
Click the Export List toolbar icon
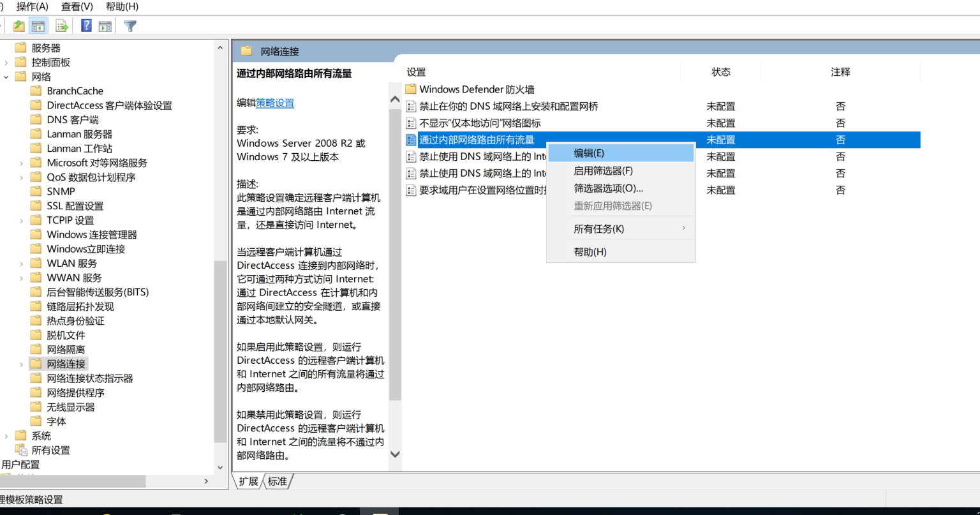point(62,26)
